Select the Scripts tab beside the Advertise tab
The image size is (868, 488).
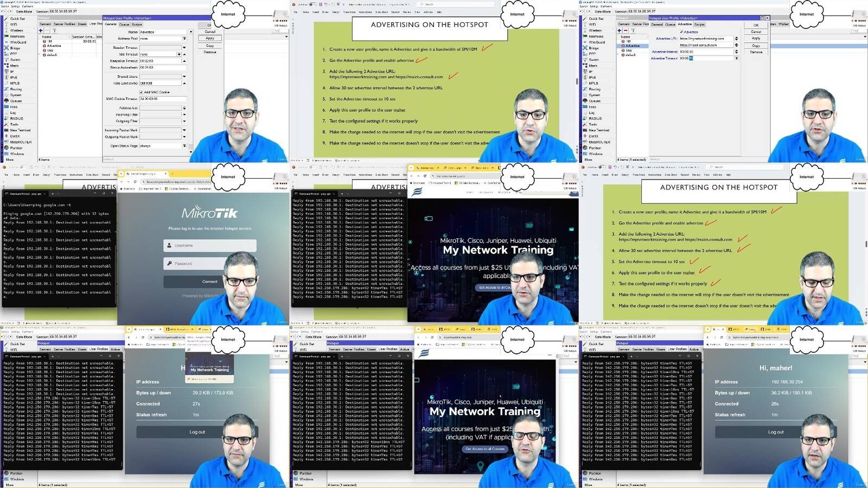point(699,24)
